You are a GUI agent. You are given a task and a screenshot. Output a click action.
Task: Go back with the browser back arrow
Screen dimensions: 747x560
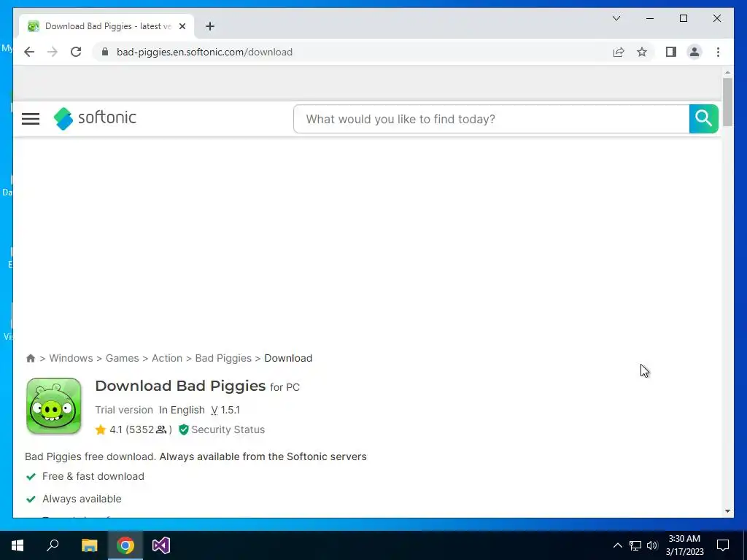pyautogui.click(x=29, y=52)
